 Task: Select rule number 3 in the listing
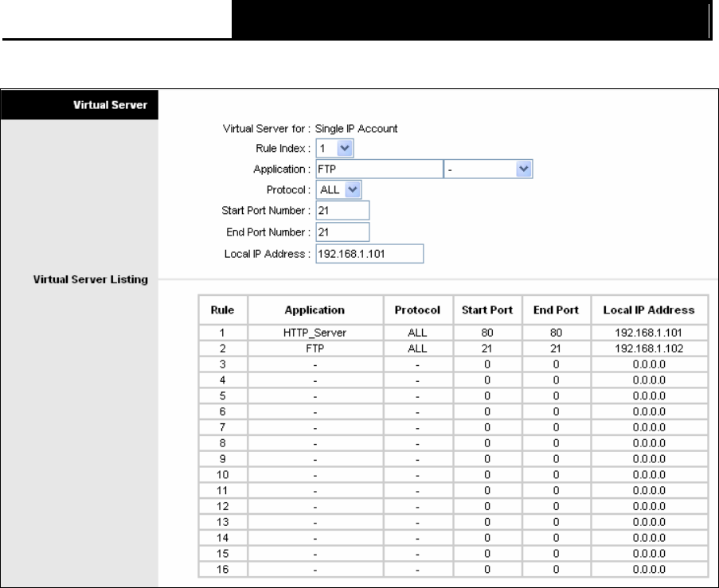click(x=222, y=364)
